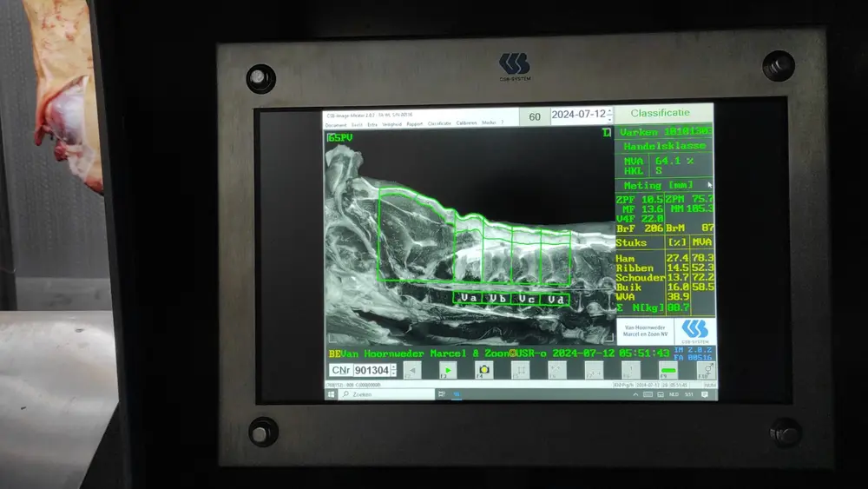Click the F4 camera capture button
The image size is (868, 489).
pyautogui.click(x=483, y=370)
